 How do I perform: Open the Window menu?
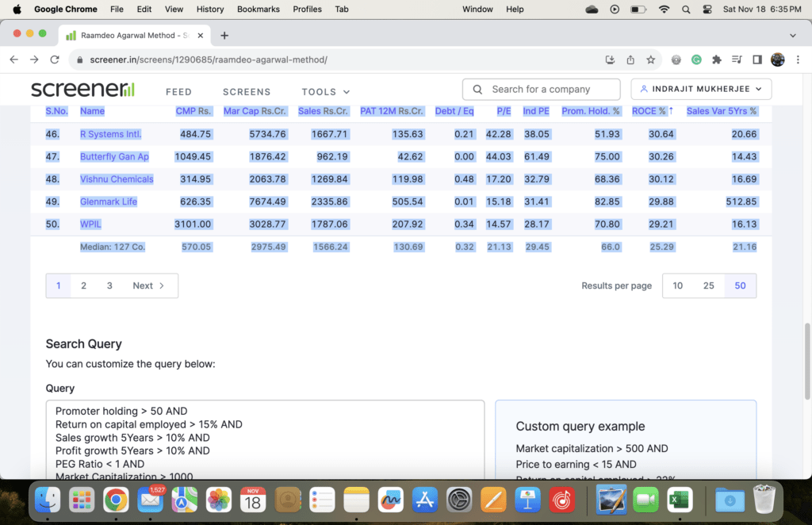[x=477, y=10]
